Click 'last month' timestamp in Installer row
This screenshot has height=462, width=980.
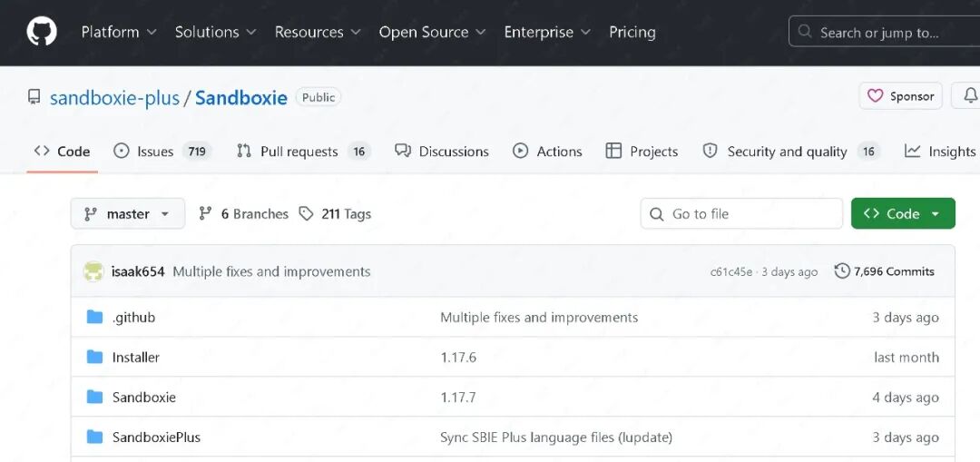tap(906, 358)
